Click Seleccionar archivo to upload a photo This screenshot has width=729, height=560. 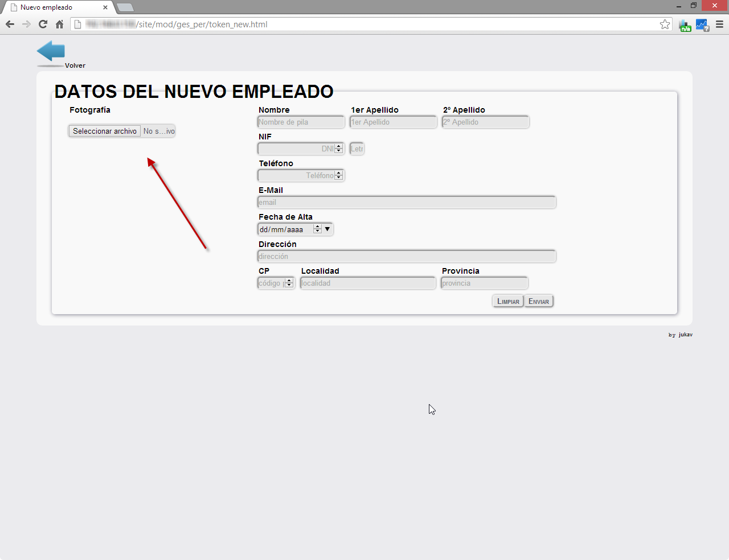(x=104, y=131)
